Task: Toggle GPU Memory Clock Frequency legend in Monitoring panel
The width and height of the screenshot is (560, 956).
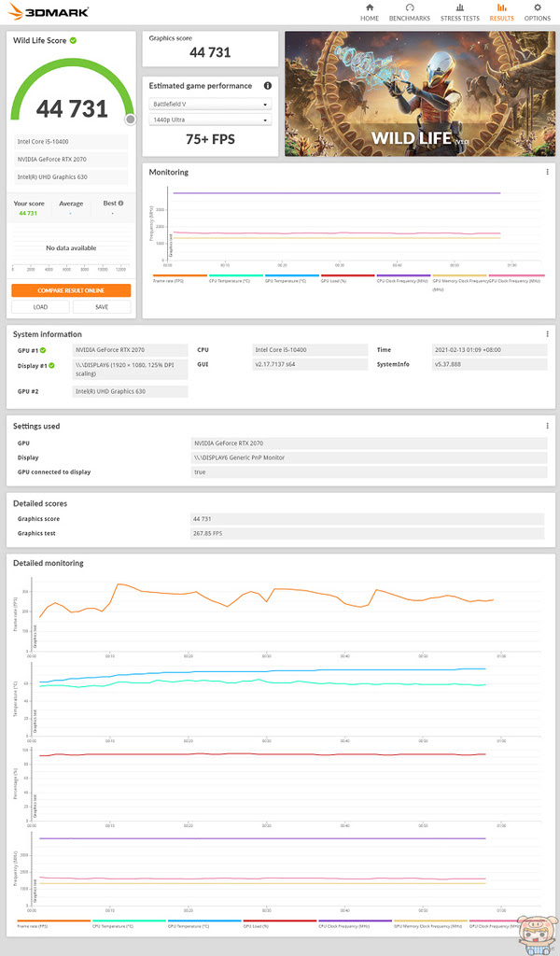Action: tap(460, 281)
